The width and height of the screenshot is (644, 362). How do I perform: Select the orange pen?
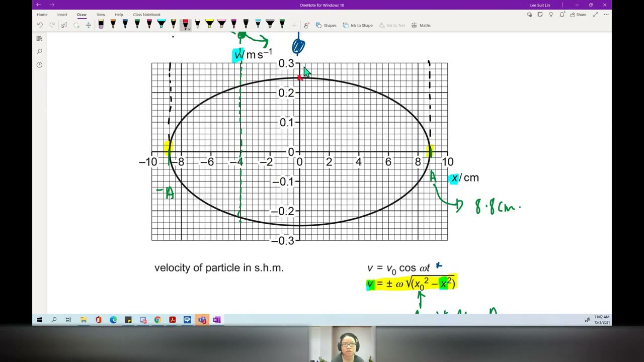click(x=113, y=24)
